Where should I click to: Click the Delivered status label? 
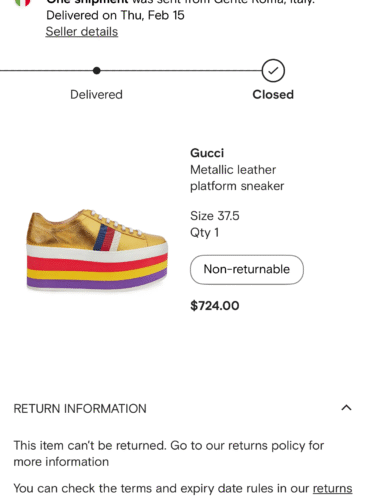click(x=96, y=94)
